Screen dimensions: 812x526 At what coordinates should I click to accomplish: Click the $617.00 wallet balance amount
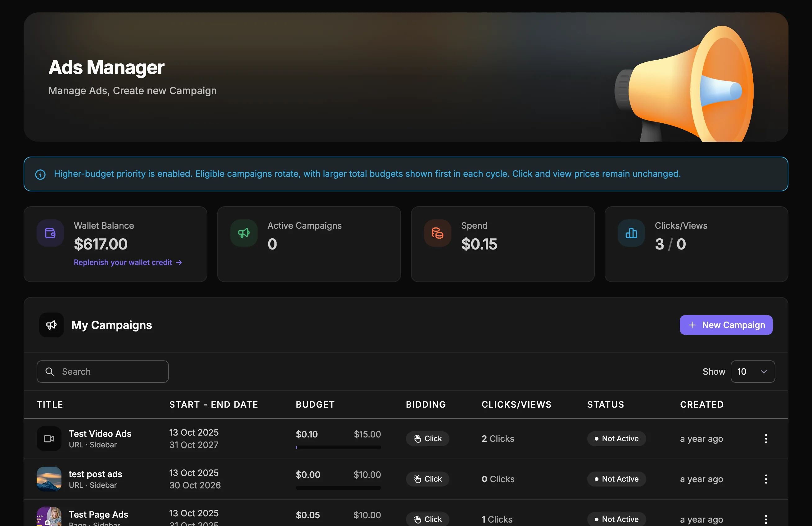coord(101,244)
